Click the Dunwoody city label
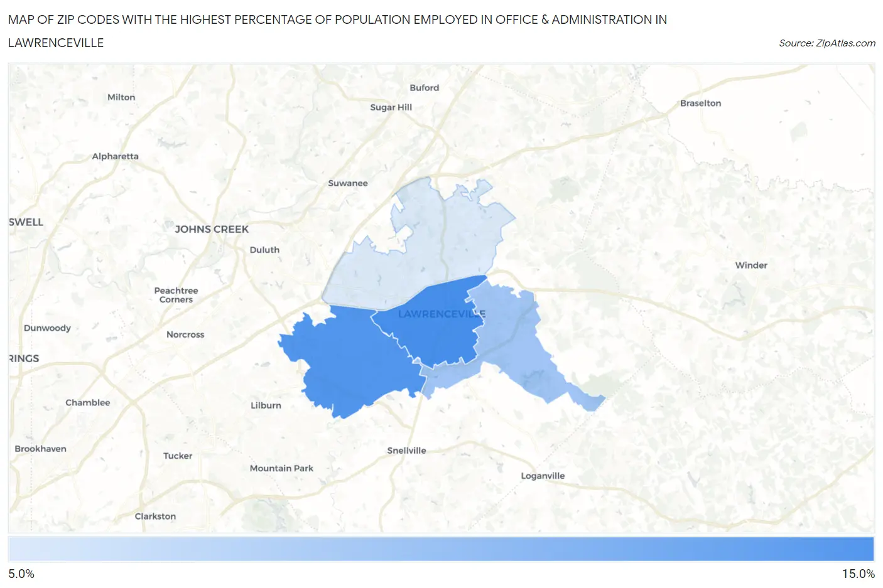 [47, 328]
